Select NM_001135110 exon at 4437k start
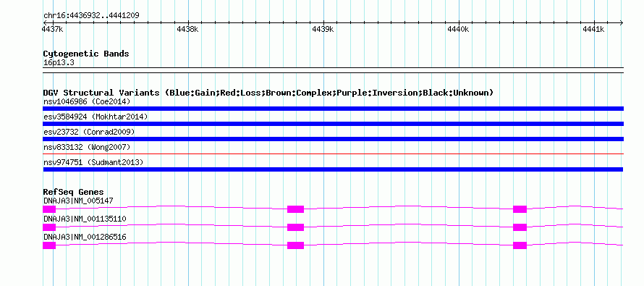 pyautogui.click(x=49, y=227)
